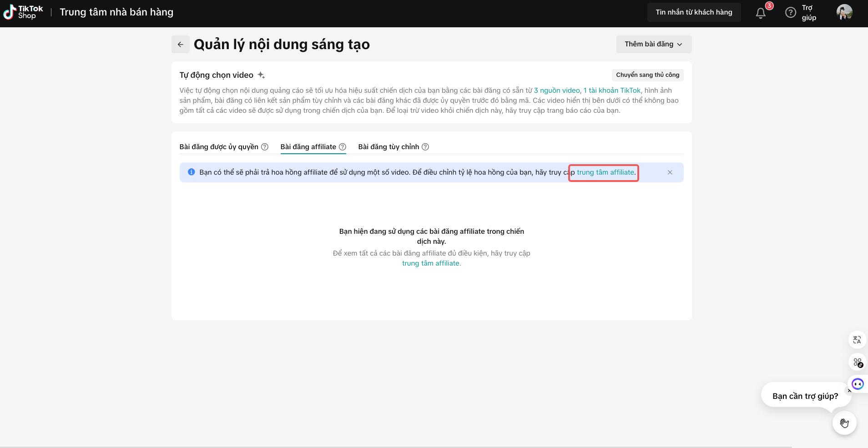Open the chatbot assistant face icon
Viewport: 868px width, 448px height.
coord(858,384)
